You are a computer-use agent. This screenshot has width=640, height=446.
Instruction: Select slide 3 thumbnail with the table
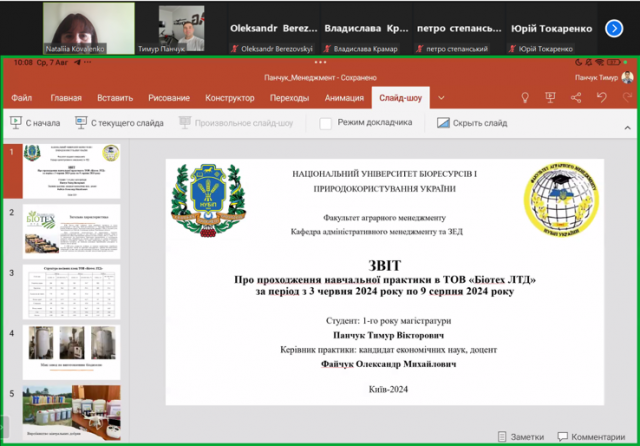pos(71,292)
